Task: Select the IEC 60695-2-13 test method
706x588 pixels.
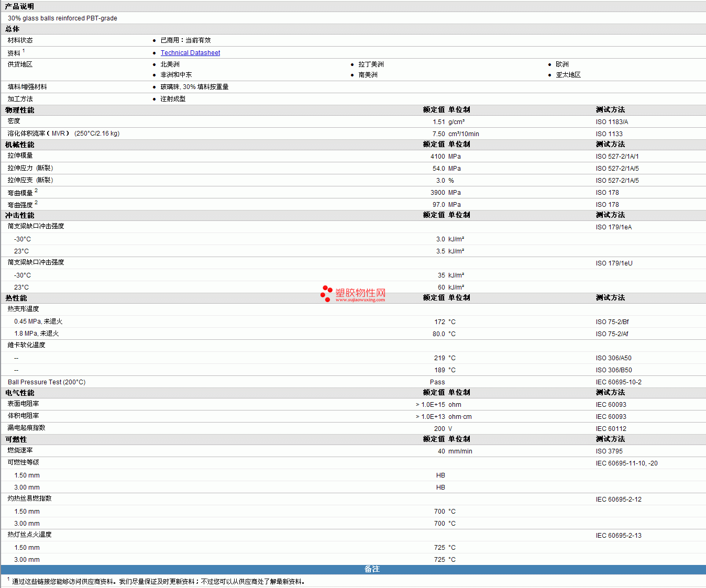Action: (x=619, y=536)
